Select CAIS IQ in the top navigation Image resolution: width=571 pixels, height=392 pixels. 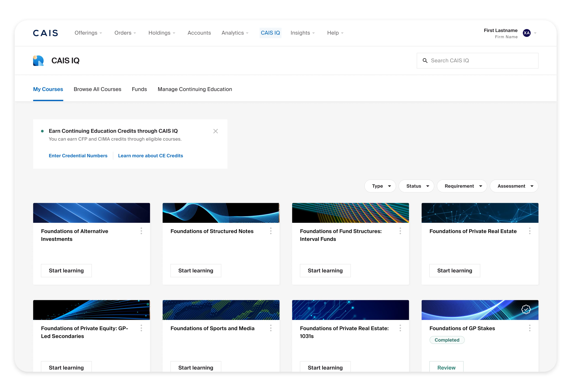point(270,33)
